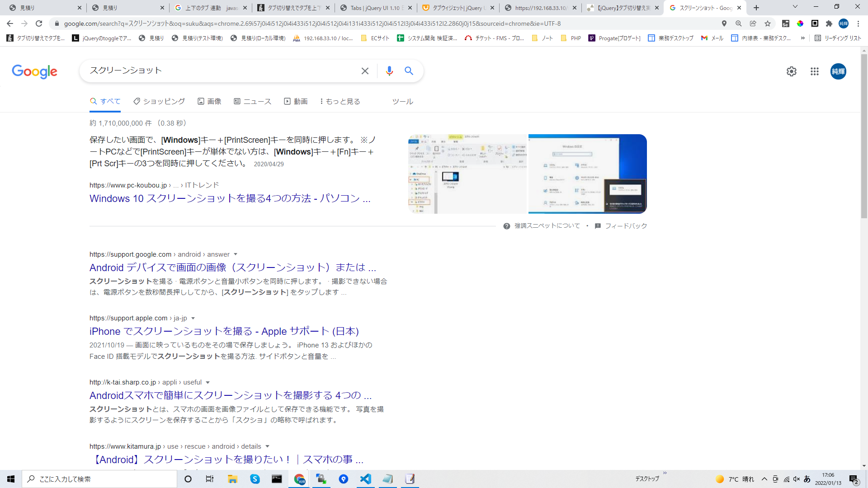Go back to previous page
The image size is (868, 488).
click(x=10, y=23)
